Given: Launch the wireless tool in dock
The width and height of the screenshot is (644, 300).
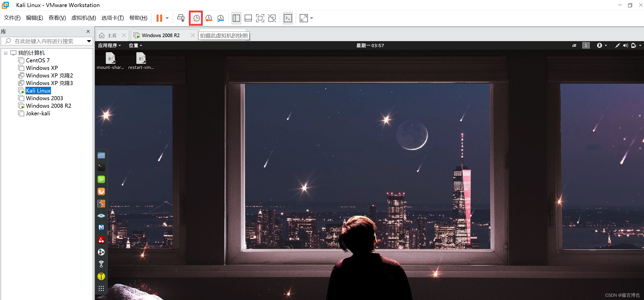Looking at the screenshot, I should pos(101,264).
